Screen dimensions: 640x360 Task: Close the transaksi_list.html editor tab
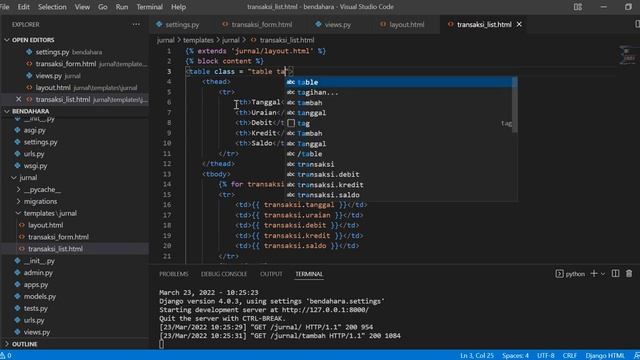coord(519,24)
